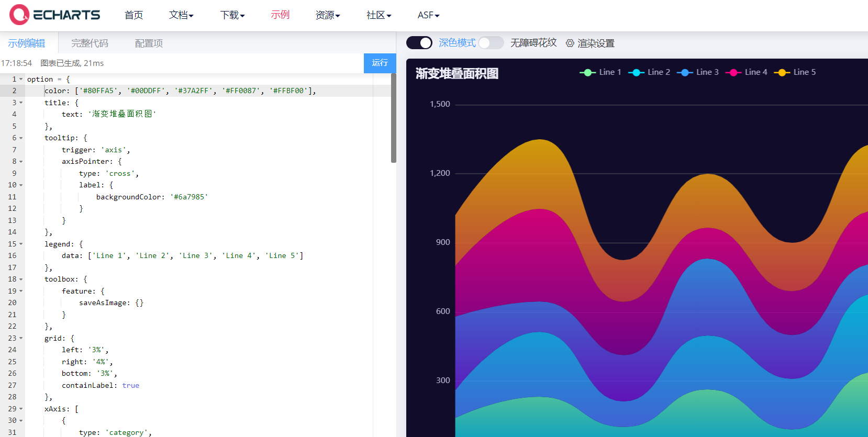Click the Line 3 legend label

(x=707, y=72)
